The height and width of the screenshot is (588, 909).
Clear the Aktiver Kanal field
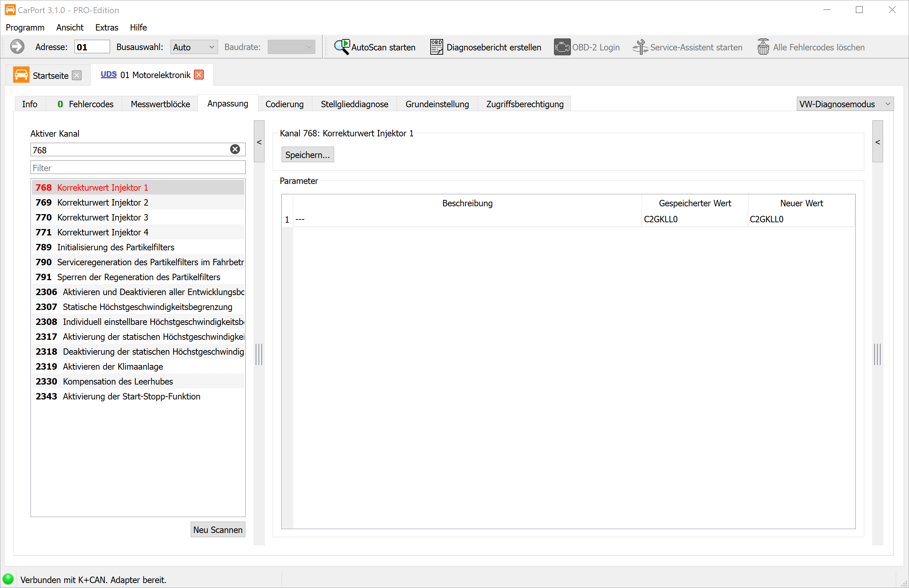pyautogui.click(x=235, y=149)
